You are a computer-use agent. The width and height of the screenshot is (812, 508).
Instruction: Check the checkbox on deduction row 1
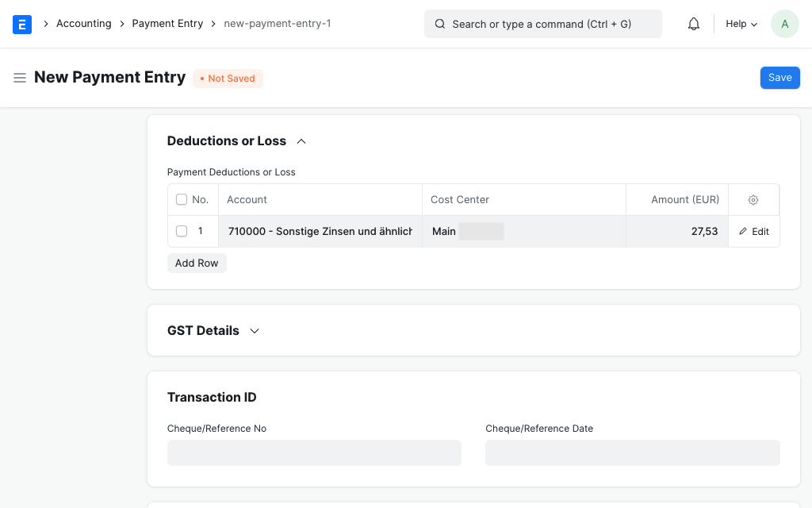182,231
